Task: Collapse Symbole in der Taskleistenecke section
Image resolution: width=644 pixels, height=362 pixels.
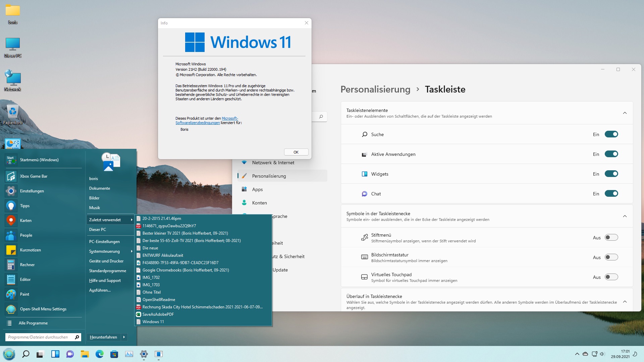Action: point(625,216)
